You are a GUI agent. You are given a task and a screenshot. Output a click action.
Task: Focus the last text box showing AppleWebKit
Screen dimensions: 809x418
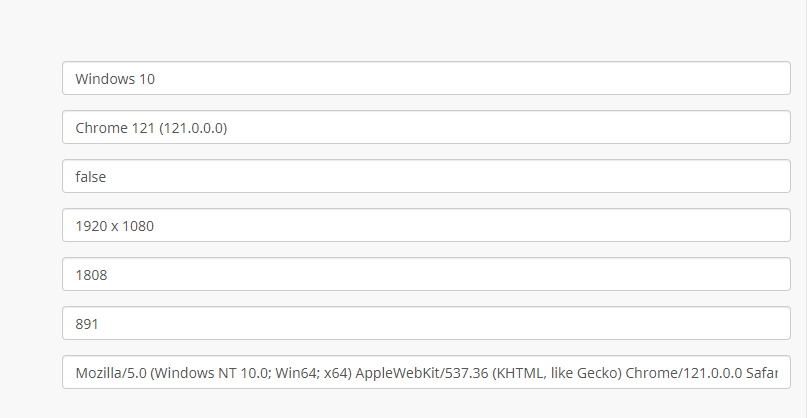pyautogui.click(x=426, y=372)
